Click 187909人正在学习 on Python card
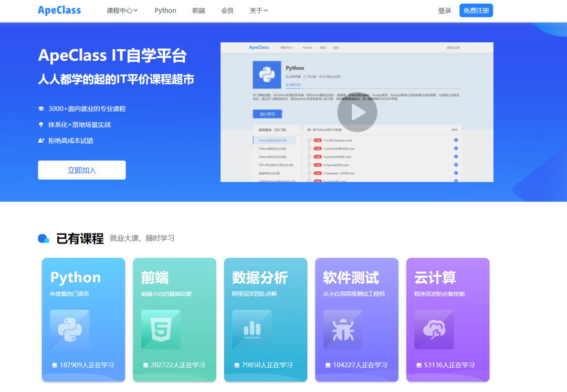This screenshot has width=567, height=392. pos(87,365)
